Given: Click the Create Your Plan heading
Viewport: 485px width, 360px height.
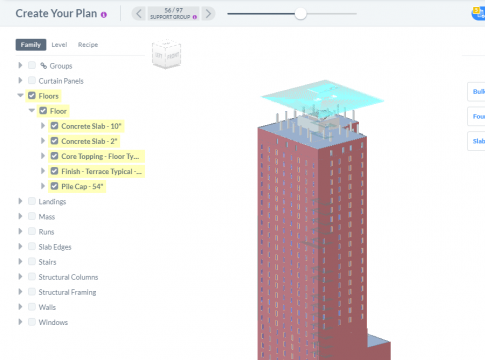Looking at the screenshot, I should [x=56, y=14].
